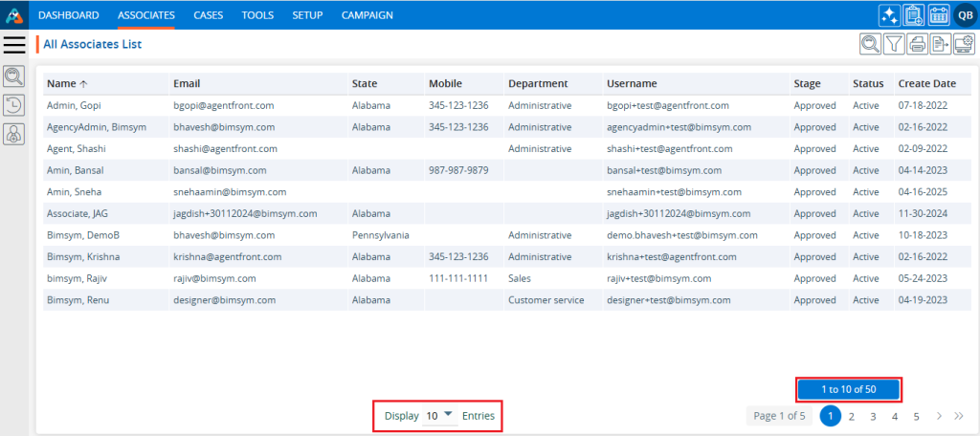Click the calendar icon in top bar
Screen dimensions: 980x436
pyautogui.click(x=939, y=14)
